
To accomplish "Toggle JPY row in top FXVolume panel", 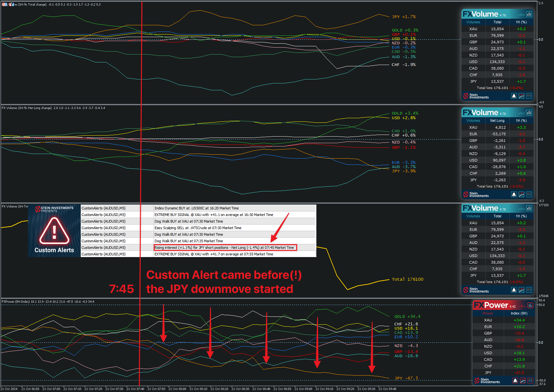I will pos(498,81).
